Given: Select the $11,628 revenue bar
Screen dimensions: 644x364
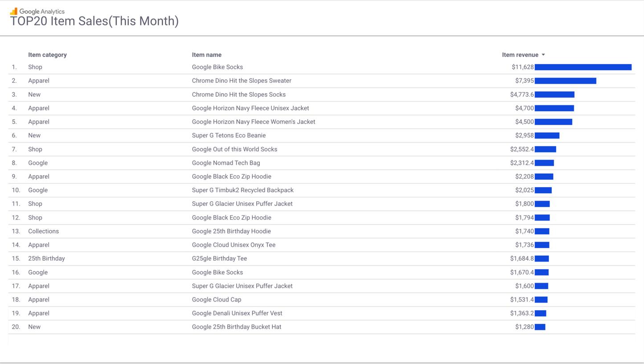Looking at the screenshot, I should pos(583,67).
